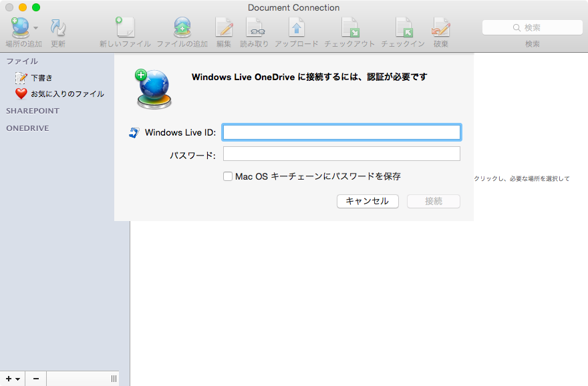588x386 pixels.
Task: Click the 接続 button
Action: (x=434, y=201)
